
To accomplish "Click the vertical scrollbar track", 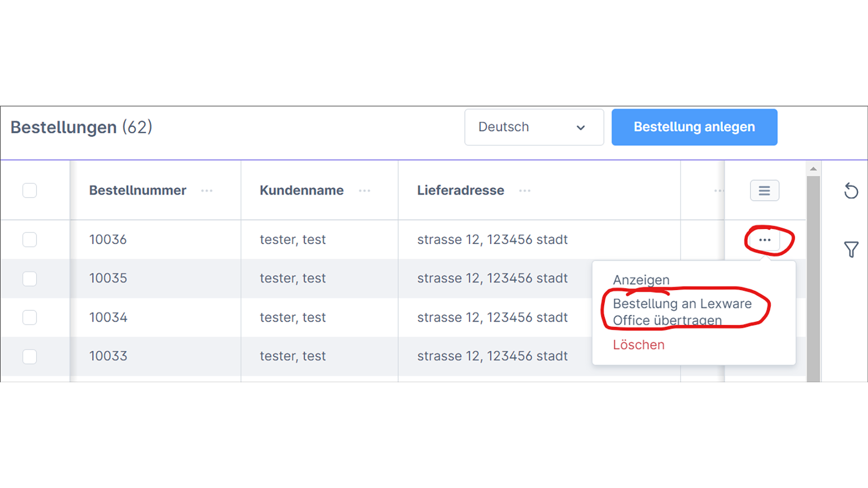I will (x=813, y=278).
